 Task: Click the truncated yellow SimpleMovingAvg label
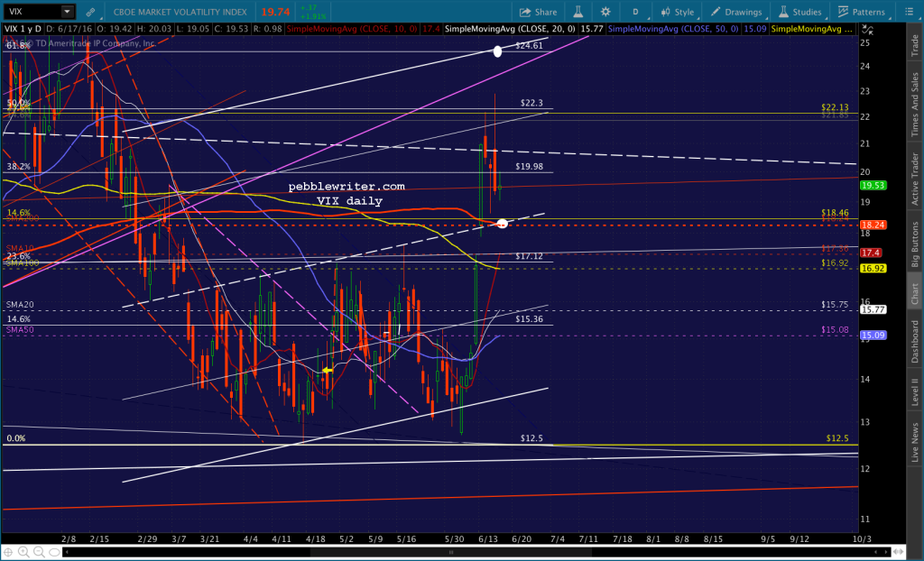pyautogui.click(x=812, y=28)
